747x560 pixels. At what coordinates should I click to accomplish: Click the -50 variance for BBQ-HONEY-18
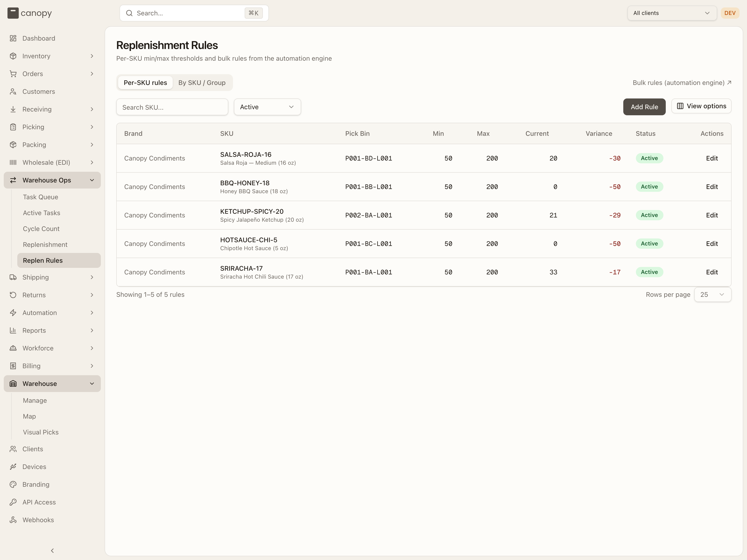coord(615,187)
